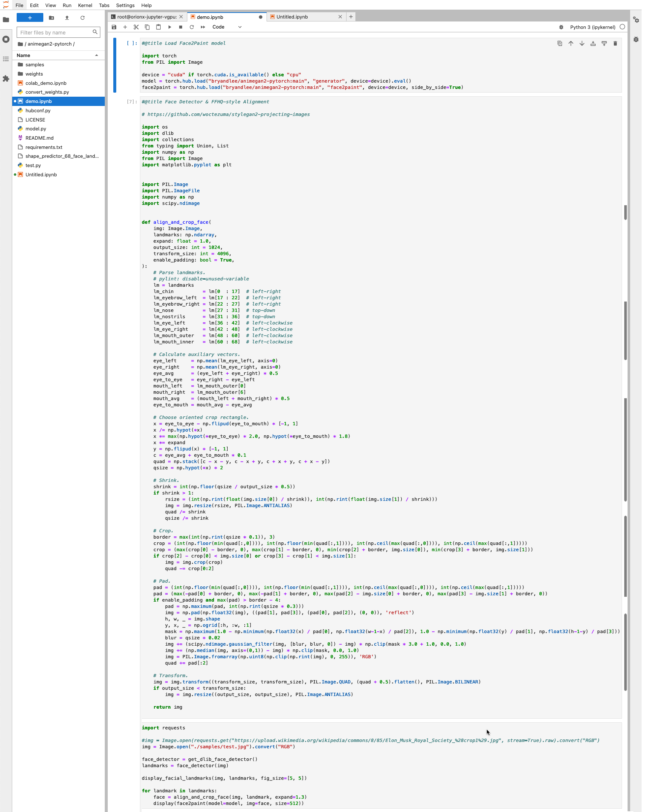Viewport: 659px width, 812px height.
Task: Click the blue New Launcher button
Action: tap(30, 18)
